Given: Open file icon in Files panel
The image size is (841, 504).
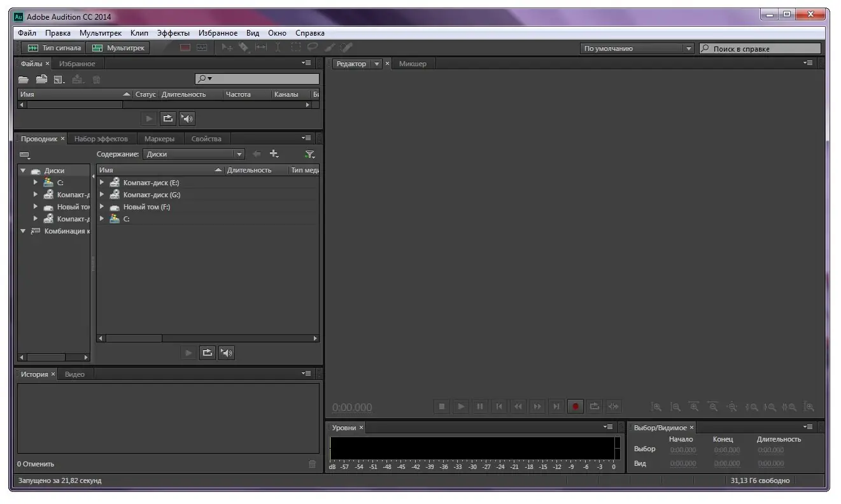Looking at the screenshot, I should [x=24, y=80].
